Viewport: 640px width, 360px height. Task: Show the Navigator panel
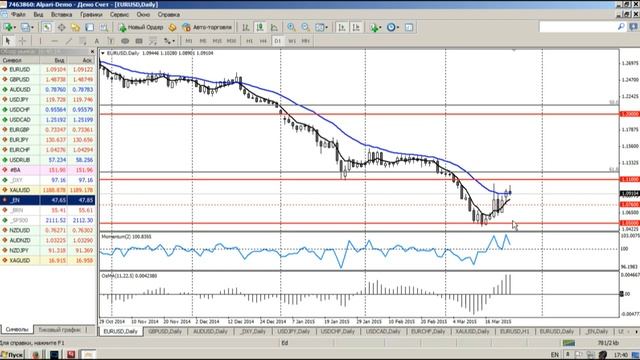76,27
